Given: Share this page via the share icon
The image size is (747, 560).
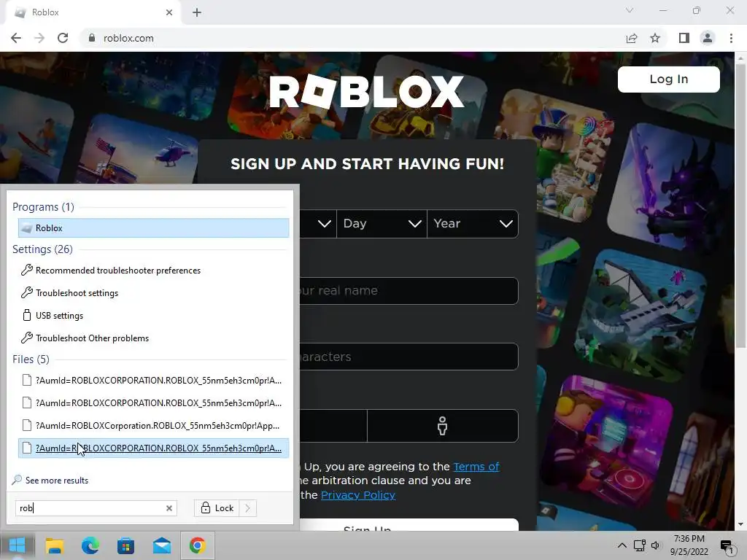Looking at the screenshot, I should [631, 38].
